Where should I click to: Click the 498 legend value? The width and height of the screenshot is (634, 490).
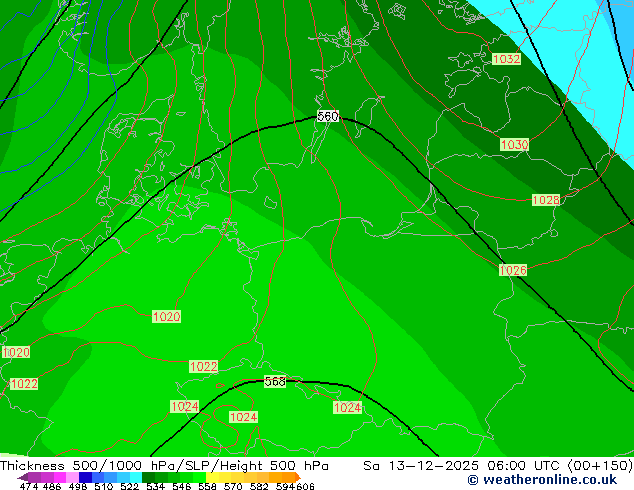click(x=78, y=486)
